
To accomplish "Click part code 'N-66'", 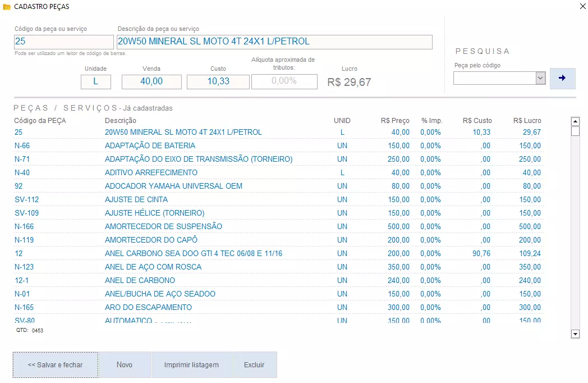I will pos(22,145).
